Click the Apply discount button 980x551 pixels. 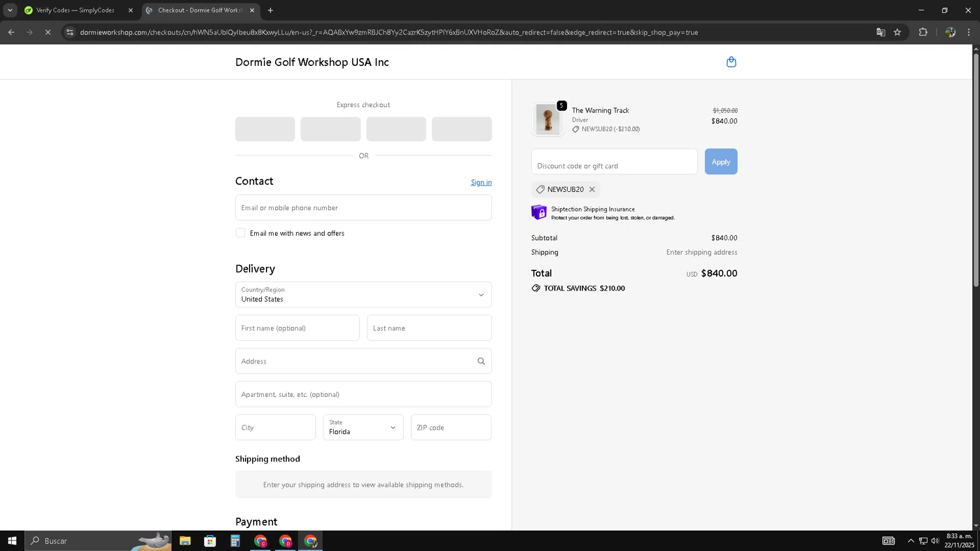coord(721,162)
